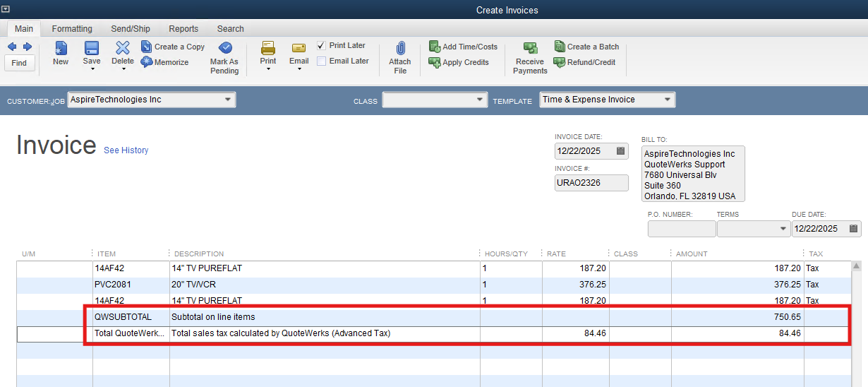
Task: Click the New invoice icon
Action: click(x=61, y=48)
